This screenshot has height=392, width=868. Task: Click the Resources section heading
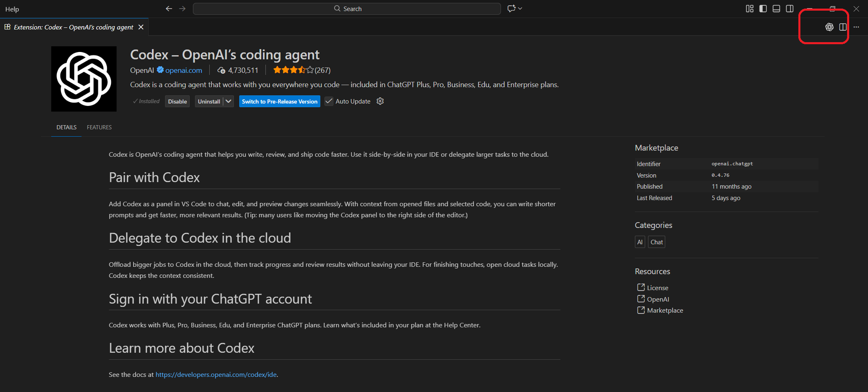652,271
